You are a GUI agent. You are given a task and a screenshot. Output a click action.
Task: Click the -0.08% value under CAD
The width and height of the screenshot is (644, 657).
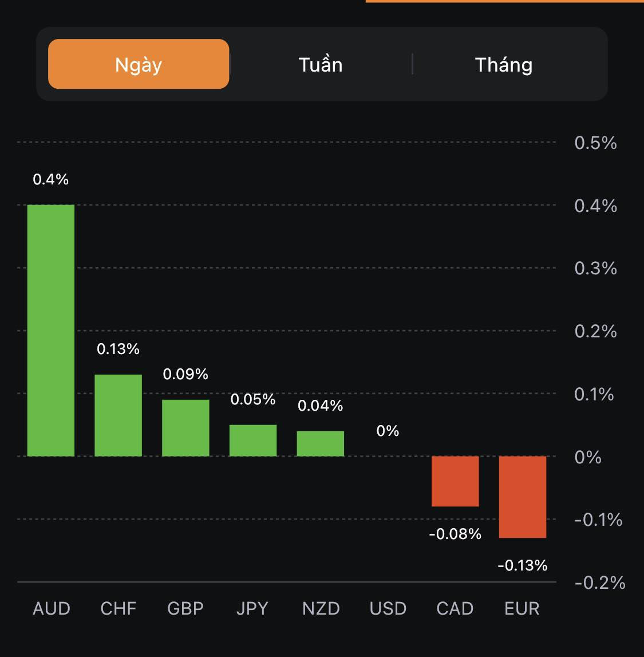[455, 534]
